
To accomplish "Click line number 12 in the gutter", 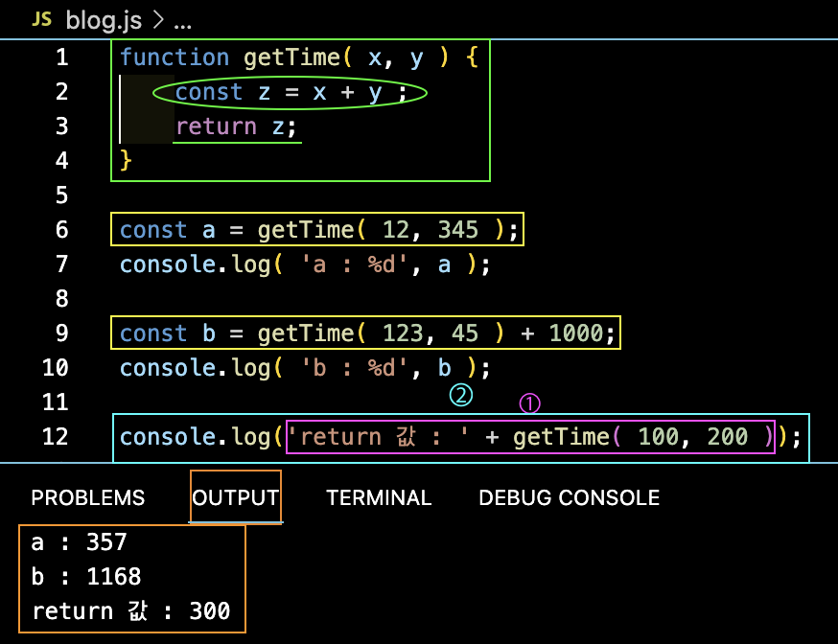I will [x=56, y=437].
